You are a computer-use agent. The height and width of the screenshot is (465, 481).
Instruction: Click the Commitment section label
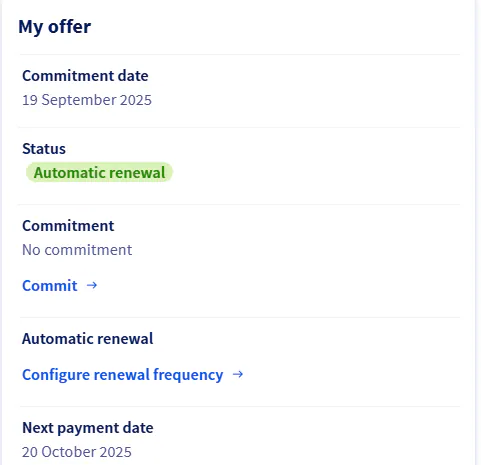pos(68,226)
